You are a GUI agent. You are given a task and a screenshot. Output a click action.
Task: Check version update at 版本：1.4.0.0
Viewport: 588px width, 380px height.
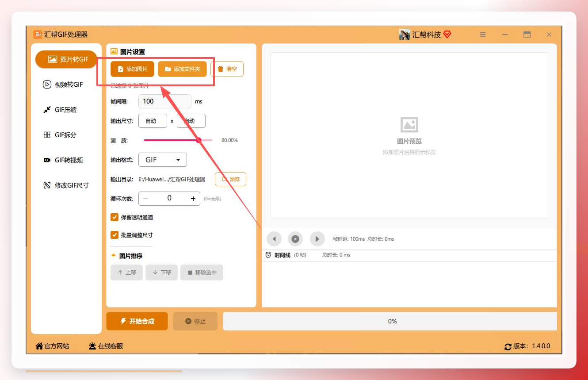click(x=527, y=346)
